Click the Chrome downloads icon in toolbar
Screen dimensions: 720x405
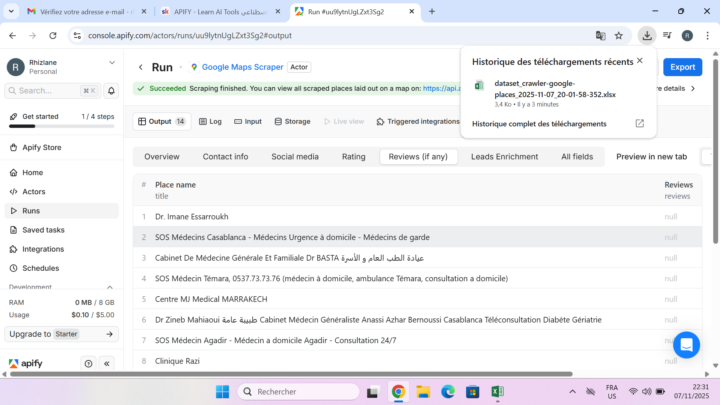(647, 35)
